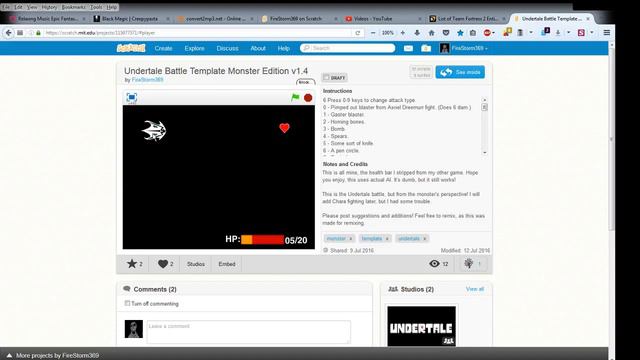
Task: Click the browser home icon
Action: click(x=431, y=33)
